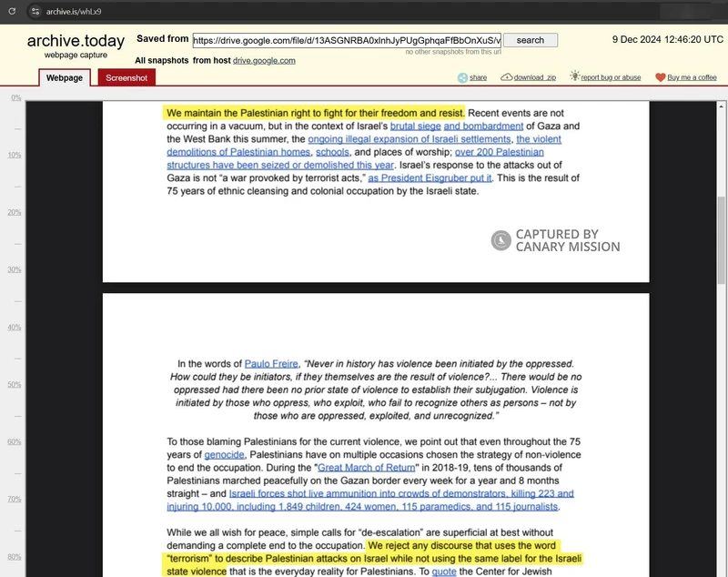Focus the Saved from URL field
The width and height of the screenshot is (728, 577).
pyautogui.click(x=347, y=40)
